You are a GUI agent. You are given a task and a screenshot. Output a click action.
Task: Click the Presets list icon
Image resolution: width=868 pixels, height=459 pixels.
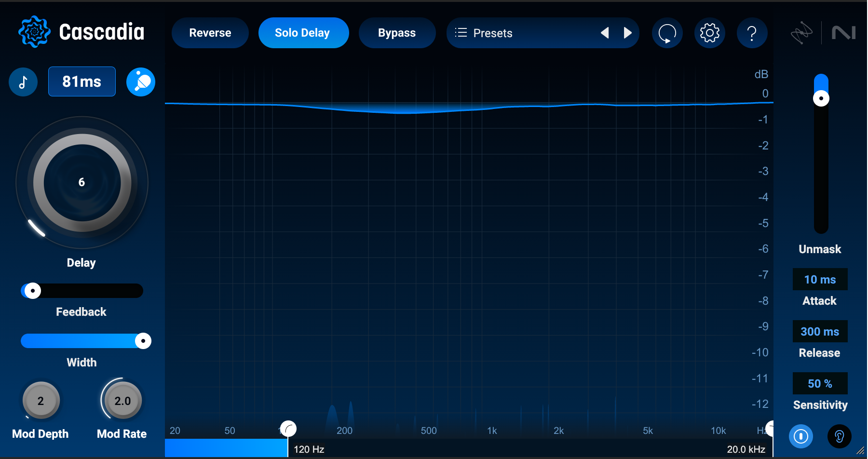coord(461,33)
